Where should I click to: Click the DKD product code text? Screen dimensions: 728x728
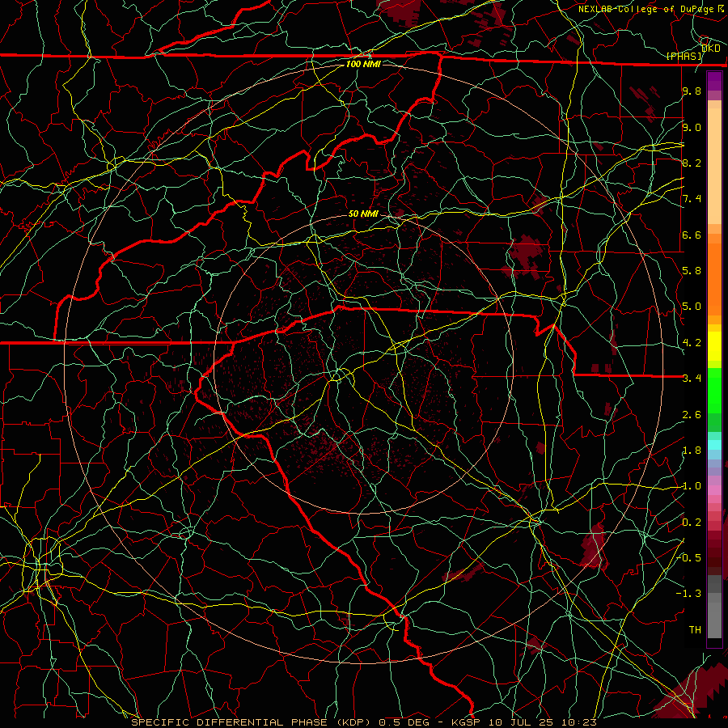pyautogui.click(x=710, y=49)
